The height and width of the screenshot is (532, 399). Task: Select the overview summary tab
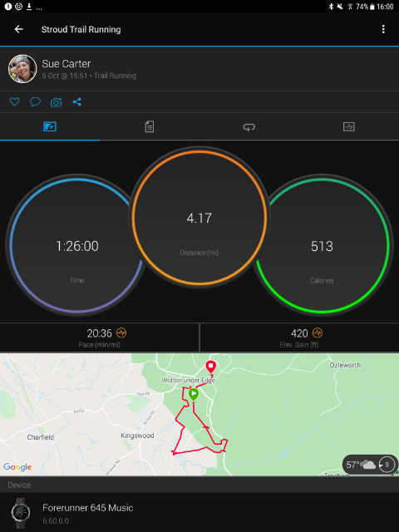coord(50,127)
